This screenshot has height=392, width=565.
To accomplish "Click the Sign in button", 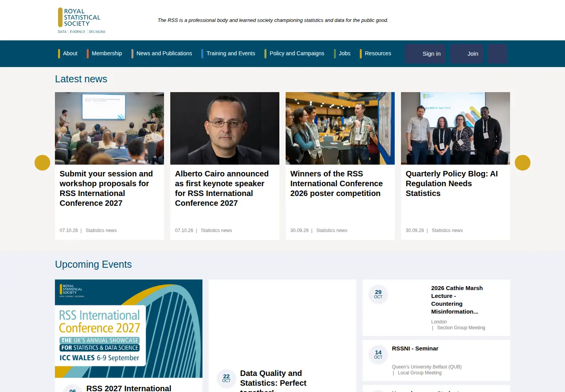I will coord(425,54).
